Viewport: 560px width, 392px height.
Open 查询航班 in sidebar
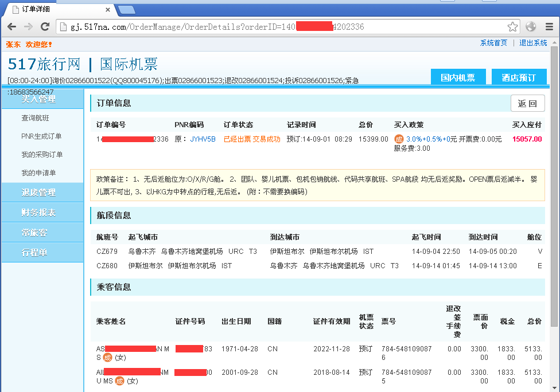36,118
